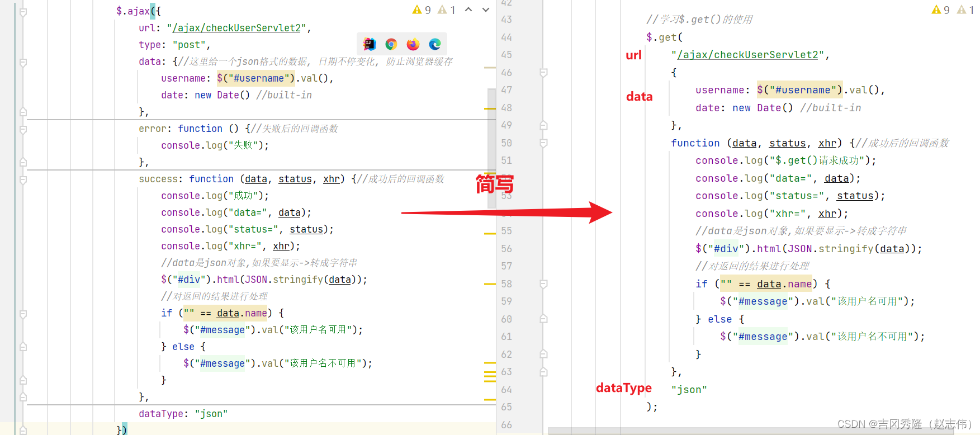Open page in Edge browser
Screen dimensions: 980x435
point(435,44)
